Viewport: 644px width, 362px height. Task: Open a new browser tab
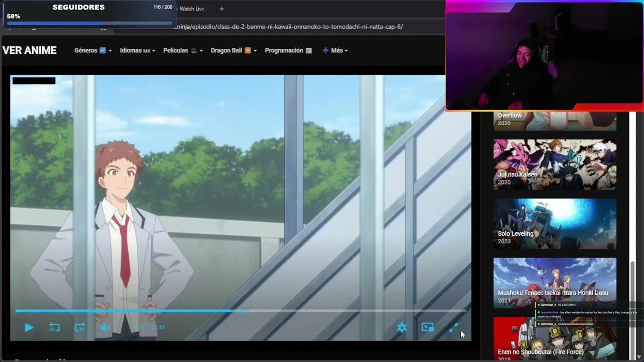click(x=221, y=9)
